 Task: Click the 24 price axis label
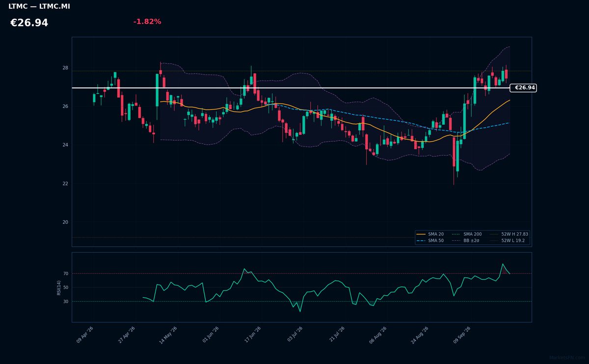pyautogui.click(x=65, y=145)
